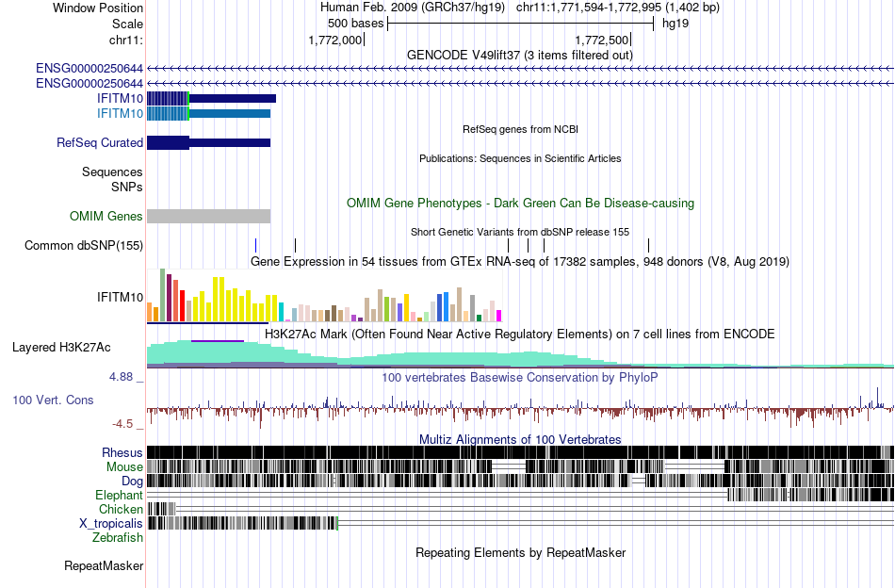Image resolution: width=895 pixels, height=588 pixels.
Task: Click the RefSeq Curated track label
Action: coord(100,142)
